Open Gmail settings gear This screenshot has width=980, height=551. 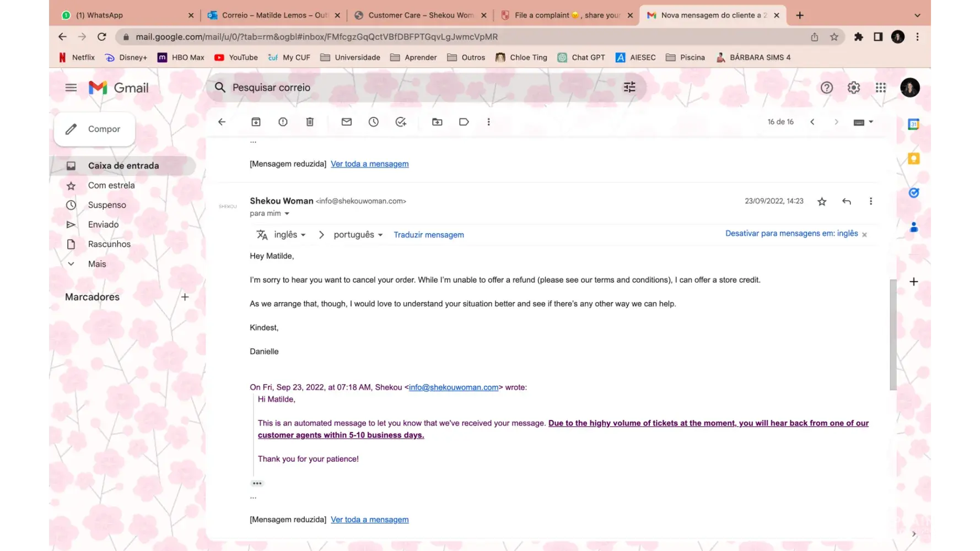[x=854, y=88]
